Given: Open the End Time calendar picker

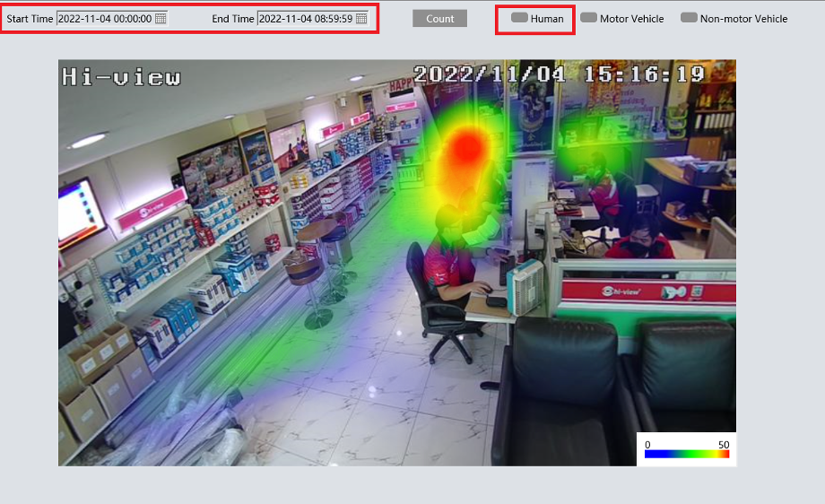Looking at the screenshot, I should [x=361, y=19].
